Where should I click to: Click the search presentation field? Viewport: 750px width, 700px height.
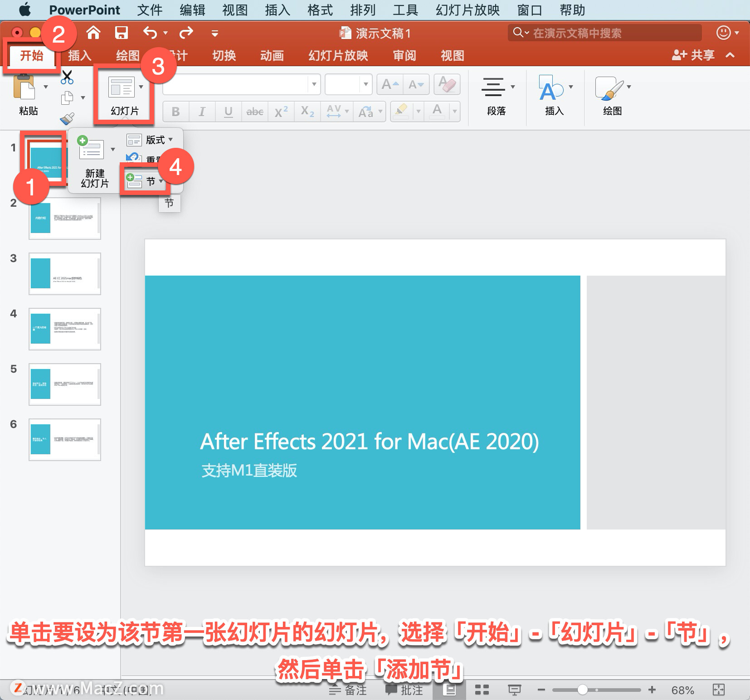click(x=605, y=33)
